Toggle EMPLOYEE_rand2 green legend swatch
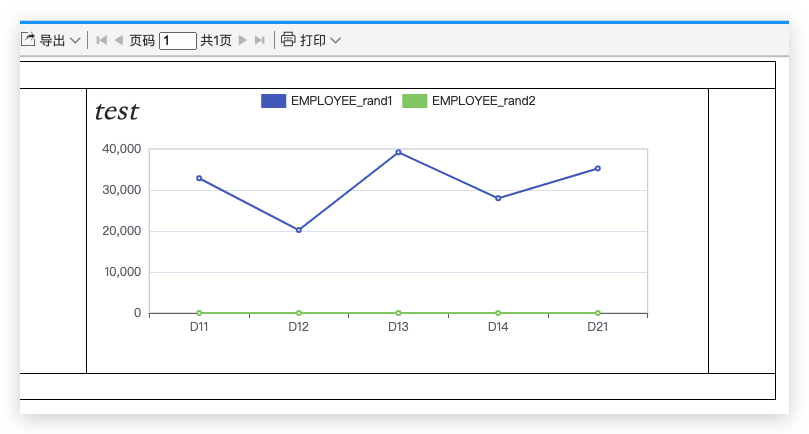Viewport: 809px width, 434px height. (414, 101)
